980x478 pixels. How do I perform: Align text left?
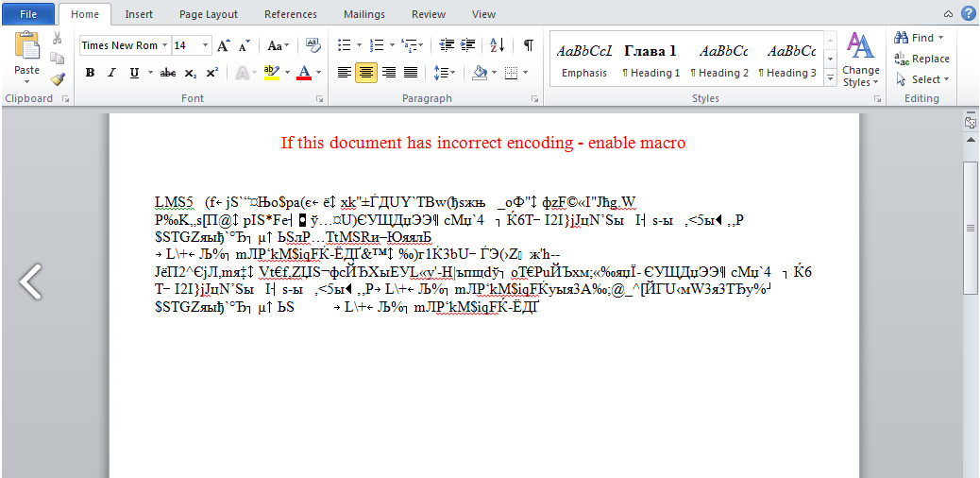tap(345, 73)
